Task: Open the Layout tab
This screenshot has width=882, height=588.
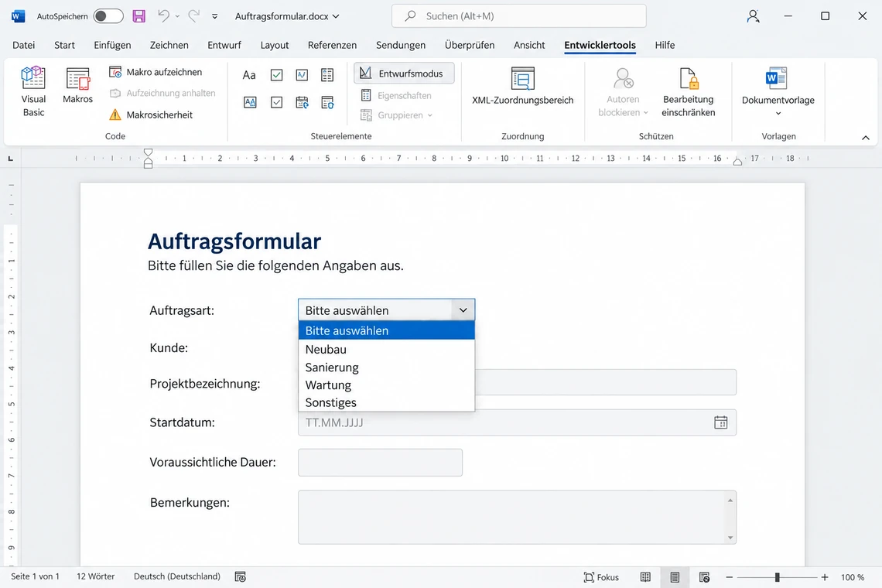Action: click(x=275, y=45)
